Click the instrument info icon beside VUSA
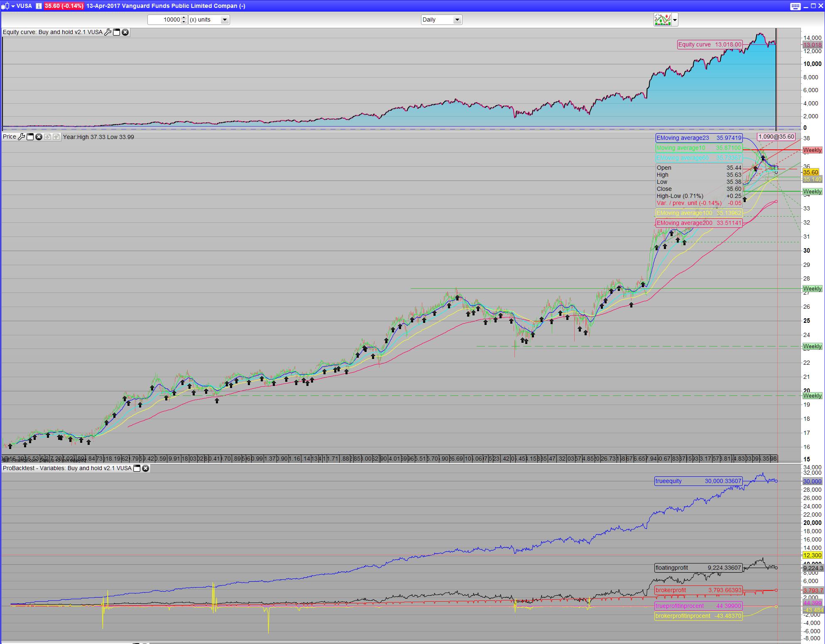825x644 pixels. 38,6
